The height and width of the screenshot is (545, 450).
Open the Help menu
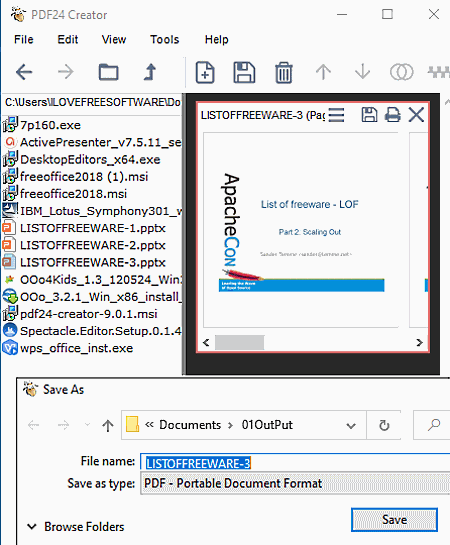click(216, 40)
